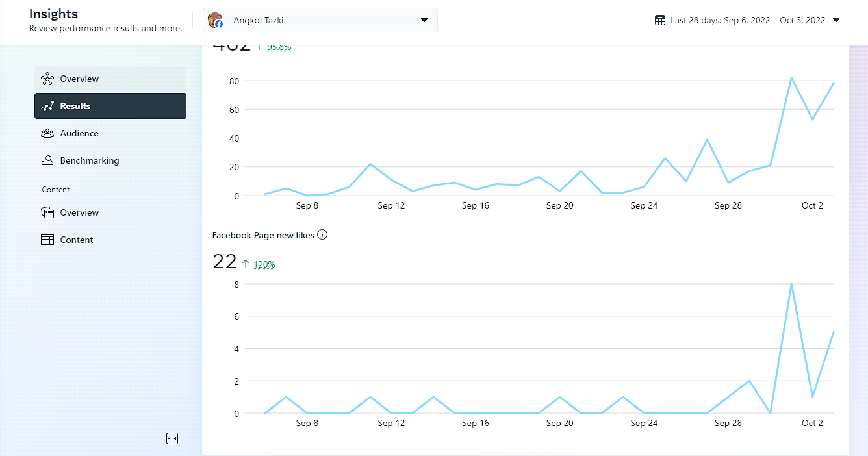Click the Content table grid icon
This screenshot has width=868, height=456.
(x=47, y=240)
